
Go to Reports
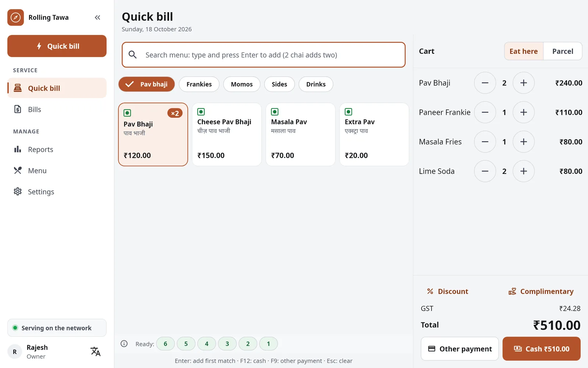tap(57, 149)
